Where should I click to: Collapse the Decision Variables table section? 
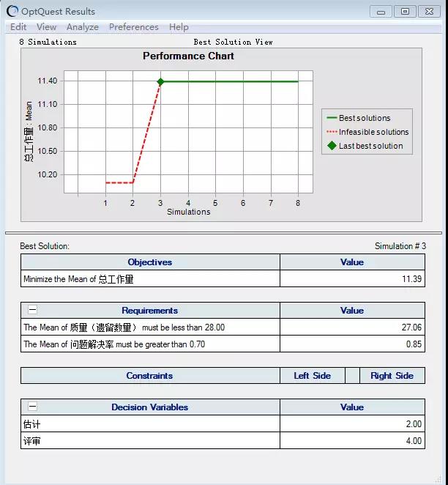point(32,407)
